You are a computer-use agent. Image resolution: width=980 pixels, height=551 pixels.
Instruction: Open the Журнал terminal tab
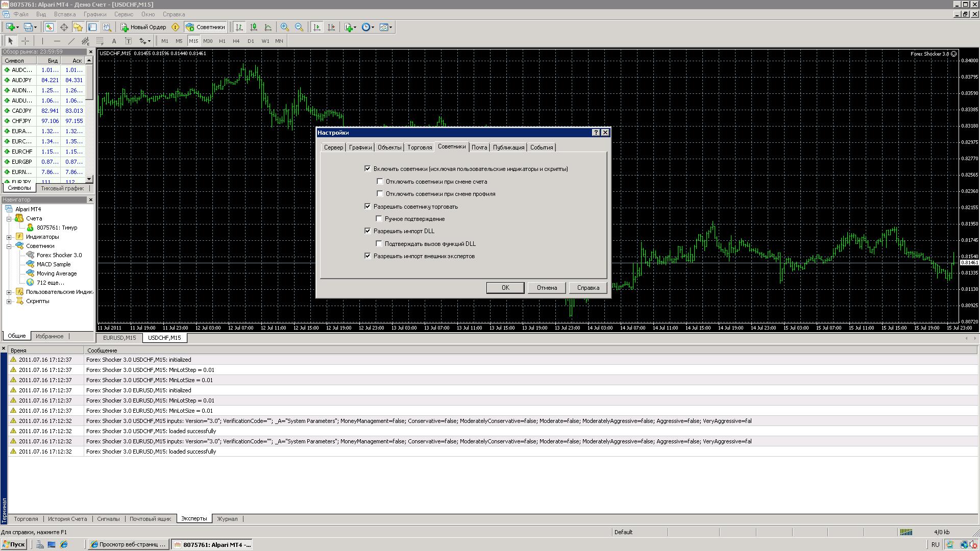point(227,519)
